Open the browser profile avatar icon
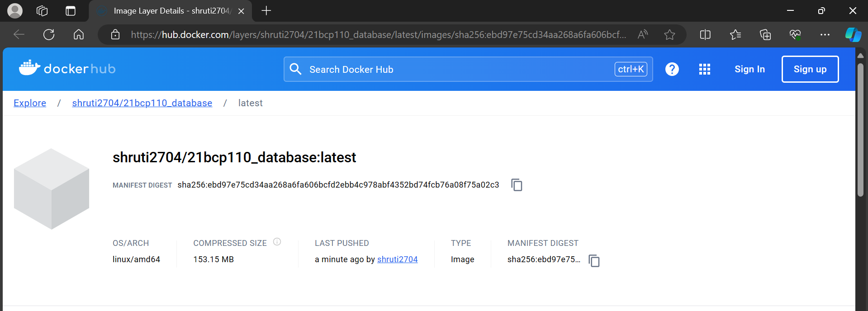This screenshot has height=311, width=868. pyautogui.click(x=15, y=11)
